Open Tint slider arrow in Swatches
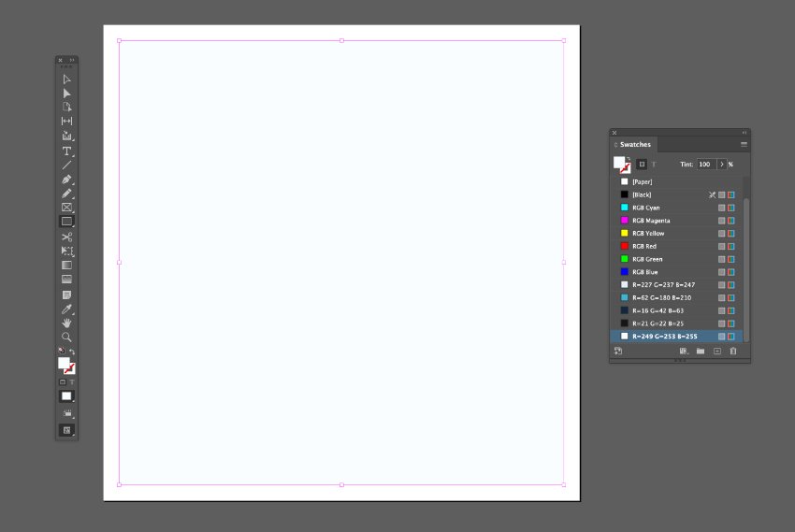 click(721, 165)
